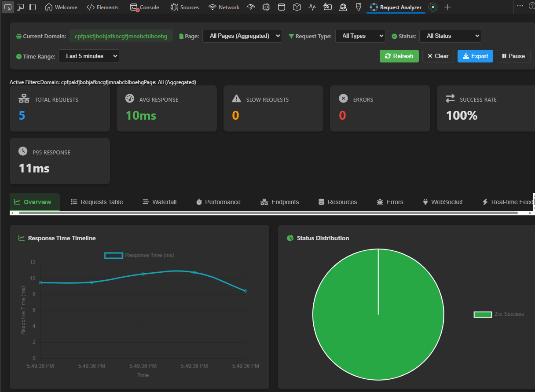Click the horizontal scrollbar under the tabs

pyautogui.click(x=268, y=213)
